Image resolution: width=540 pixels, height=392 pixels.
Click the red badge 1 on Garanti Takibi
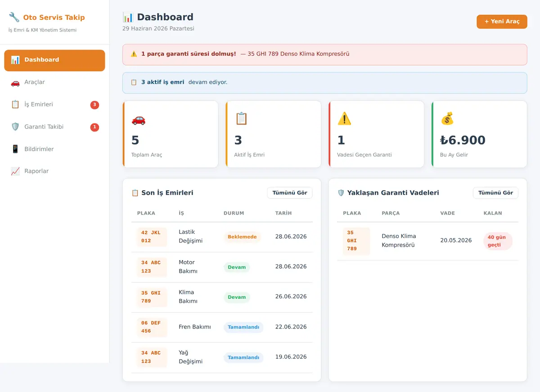click(x=94, y=127)
